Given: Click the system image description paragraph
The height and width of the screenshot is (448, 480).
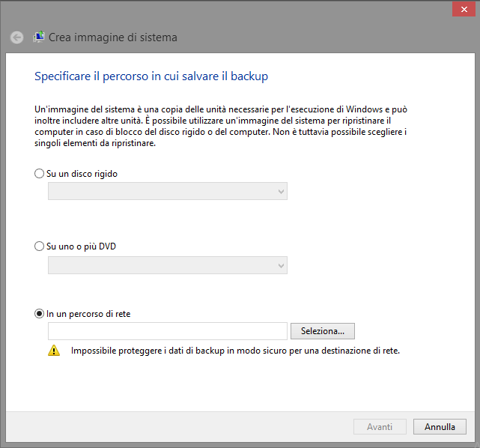Looking at the screenshot, I should tap(221, 126).
